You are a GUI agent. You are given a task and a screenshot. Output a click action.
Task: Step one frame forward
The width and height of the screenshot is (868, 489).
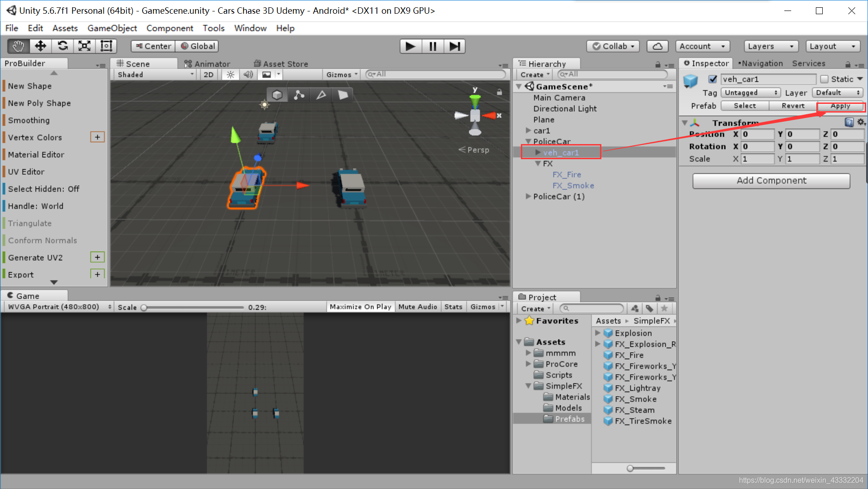455,46
